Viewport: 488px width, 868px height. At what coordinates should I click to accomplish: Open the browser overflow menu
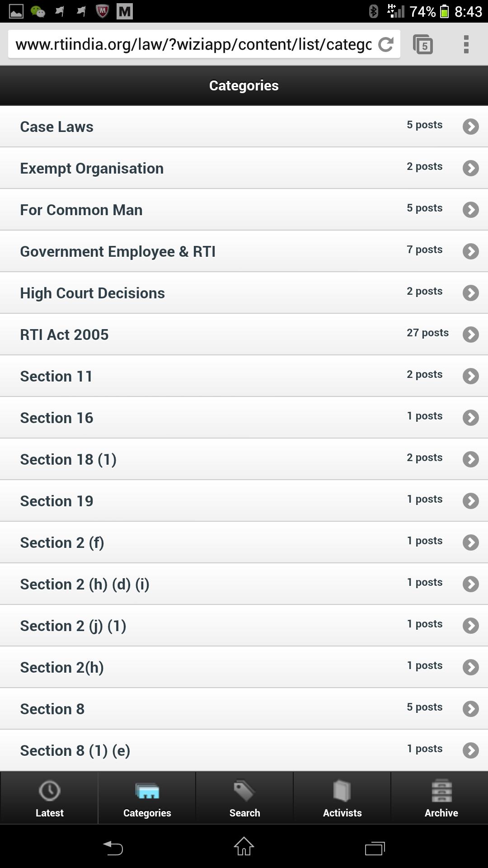(x=466, y=44)
